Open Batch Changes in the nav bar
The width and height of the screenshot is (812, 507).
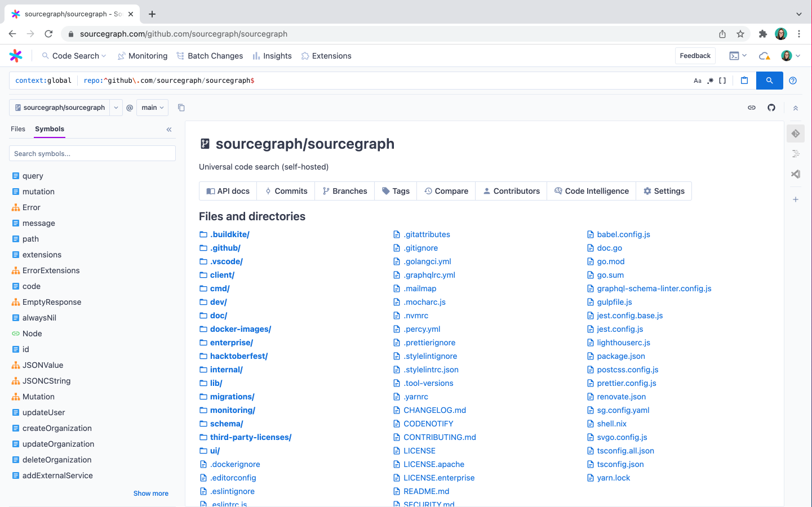pos(210,56)
